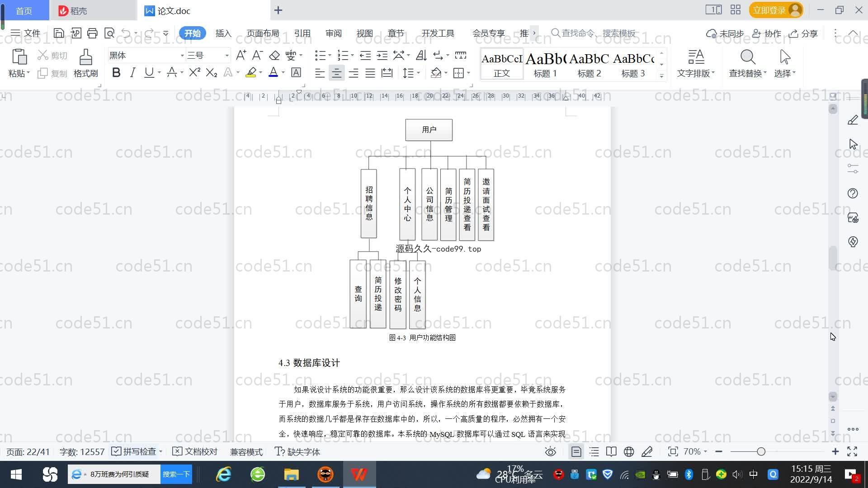
Task: Open the 插入 ribbon tab
Action: click(223, 33)
